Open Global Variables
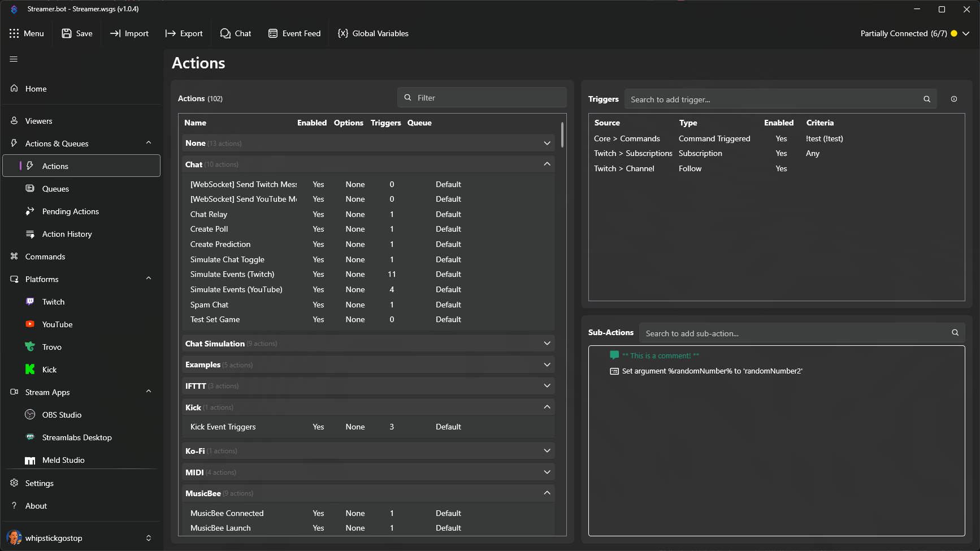980x551 pixels. [x=373, y=33]
